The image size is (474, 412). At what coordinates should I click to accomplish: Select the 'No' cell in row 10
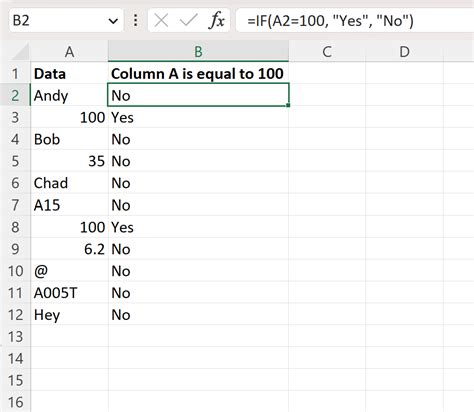coord(198,271)
